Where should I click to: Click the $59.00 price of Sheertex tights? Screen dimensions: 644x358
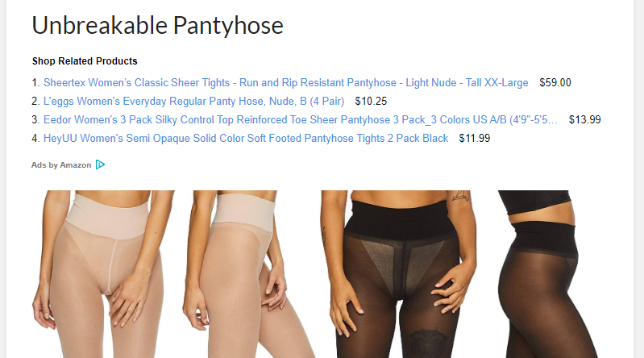[x=555, y=82]
